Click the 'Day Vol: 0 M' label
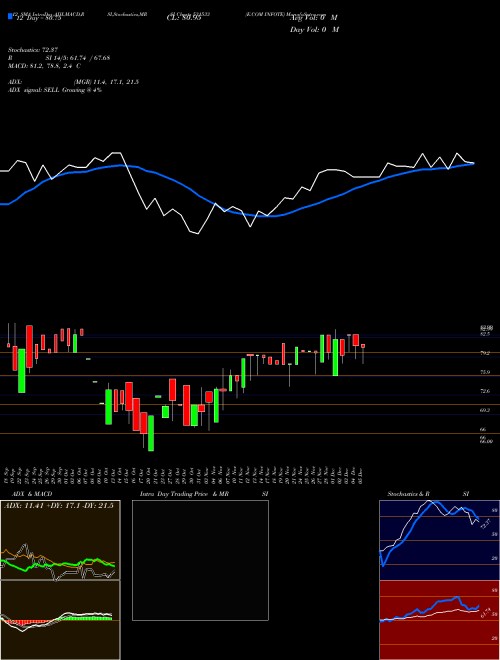 [x=314, y=30]
